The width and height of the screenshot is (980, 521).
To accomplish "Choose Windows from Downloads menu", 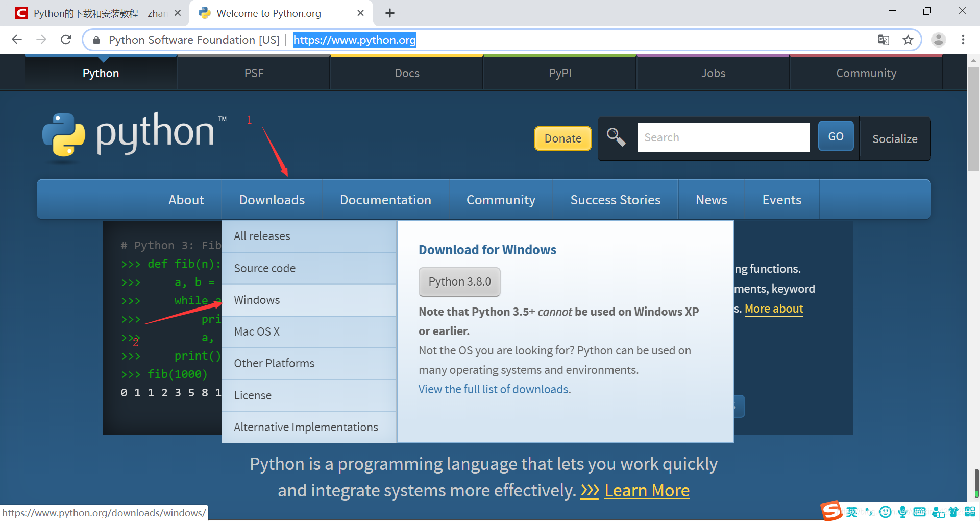I will point(309,300).
